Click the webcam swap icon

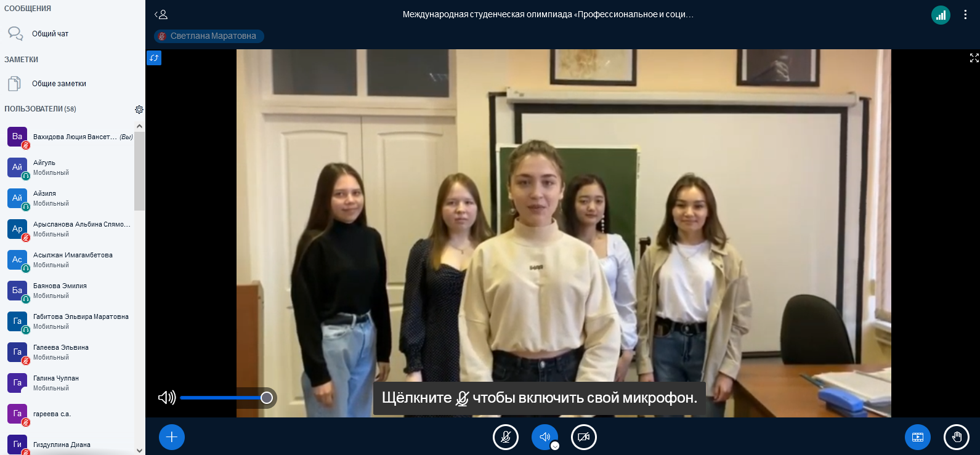coord(154,58)
